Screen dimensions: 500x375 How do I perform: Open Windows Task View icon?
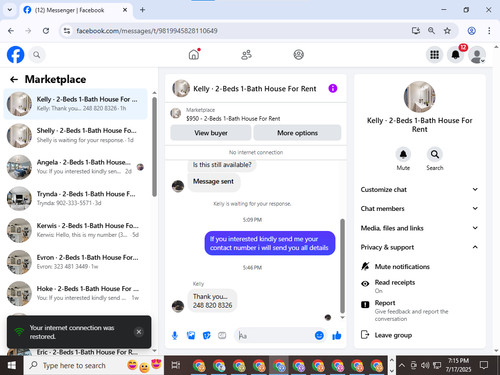176,365
